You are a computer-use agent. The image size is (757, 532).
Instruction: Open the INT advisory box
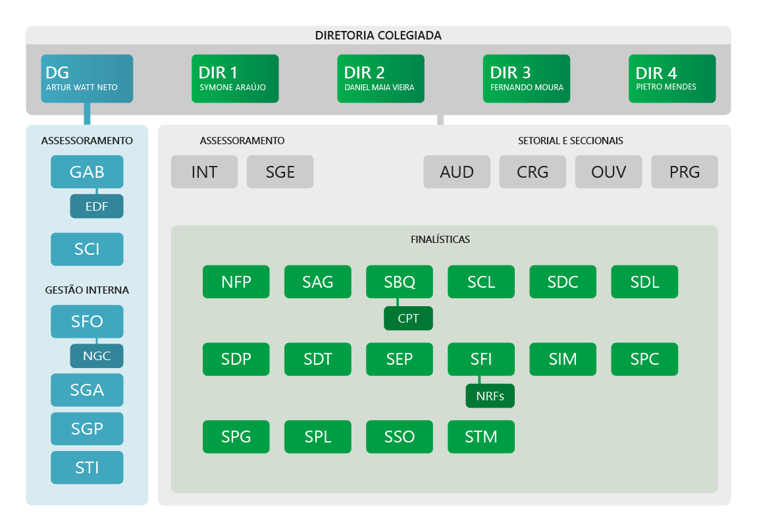[x=204, y=172]
